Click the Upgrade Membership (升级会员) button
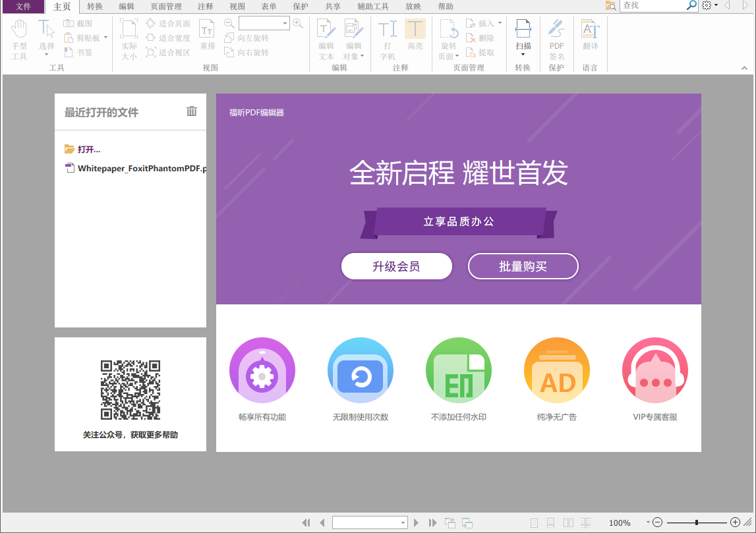The image size is (756, 533). click(x=396, y=266)
